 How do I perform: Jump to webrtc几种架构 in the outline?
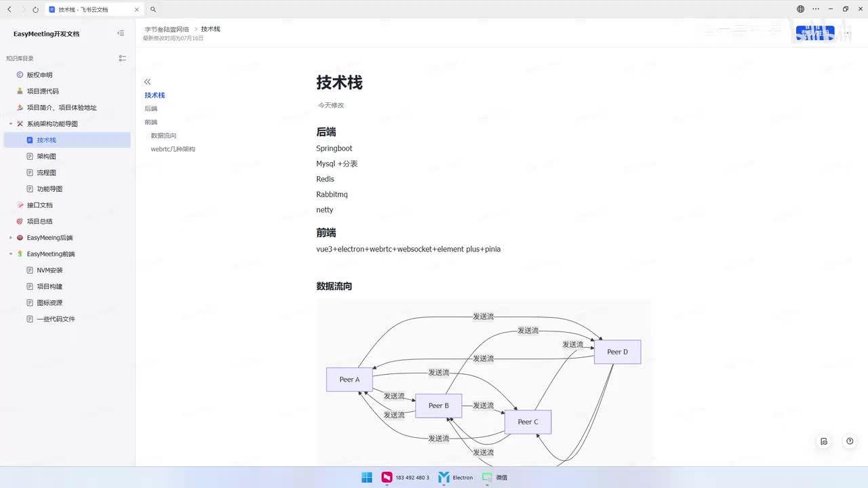pos(173,149)
